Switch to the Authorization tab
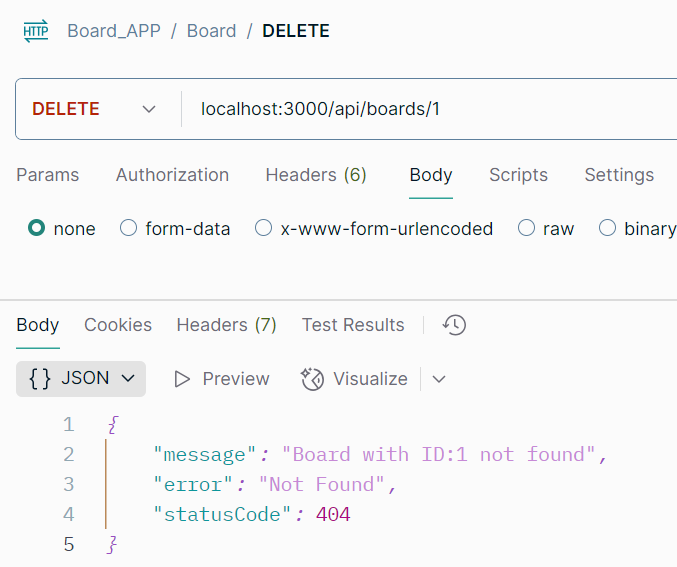Image resolution: width=677 pixels, height=567 pixels. pyautogui.click(x=172, y=175)
